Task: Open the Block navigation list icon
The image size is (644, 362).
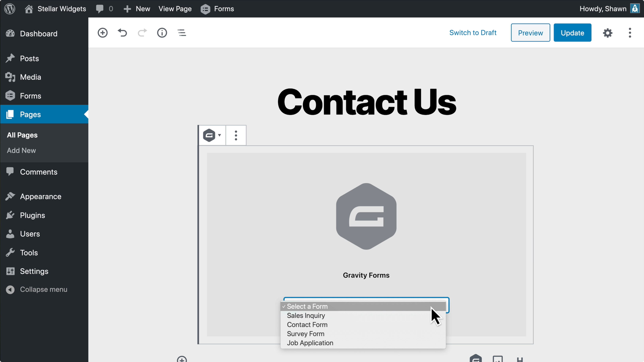Action: pyautogui.click(x=182, y=33)
